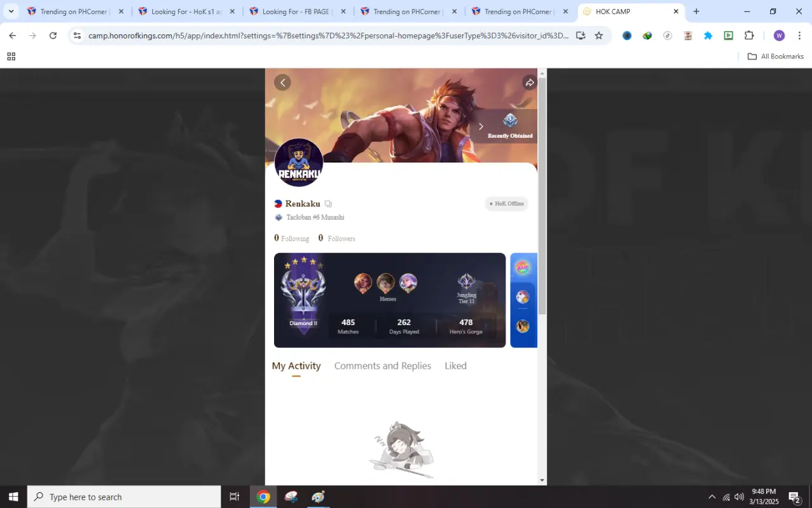This screenshot has width=812, height=508.
Task: Open the Chrome three-dot menu
Action: tap(799, 36)
